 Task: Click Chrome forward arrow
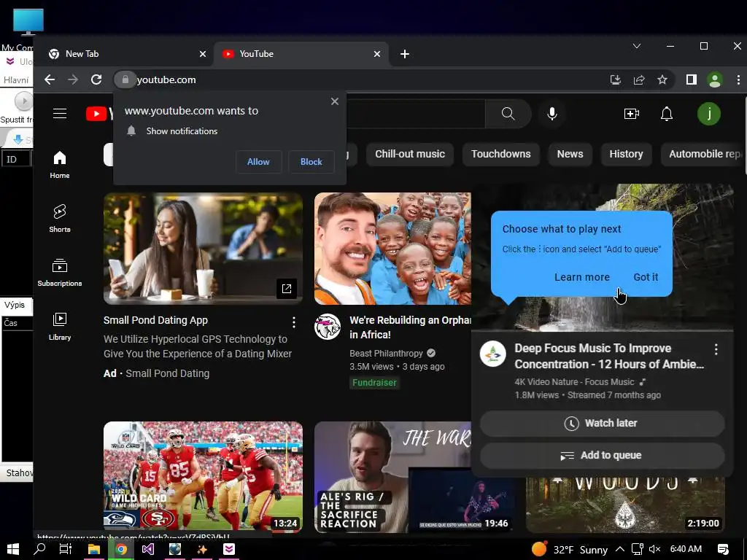point(73,79)
